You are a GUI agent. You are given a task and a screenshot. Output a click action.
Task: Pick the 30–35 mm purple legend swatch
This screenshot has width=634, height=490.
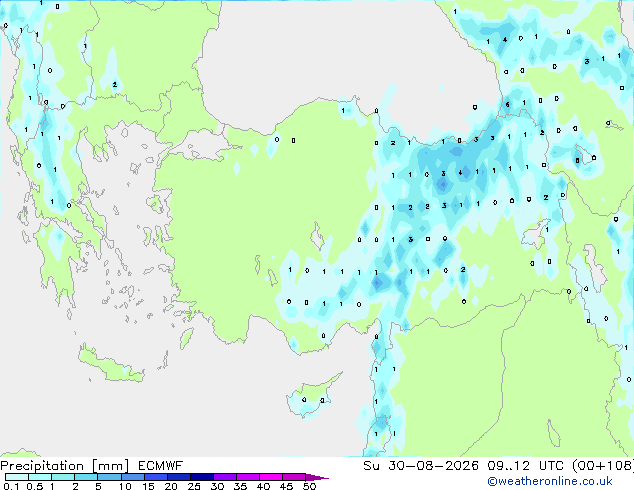[x=224, y=477]
